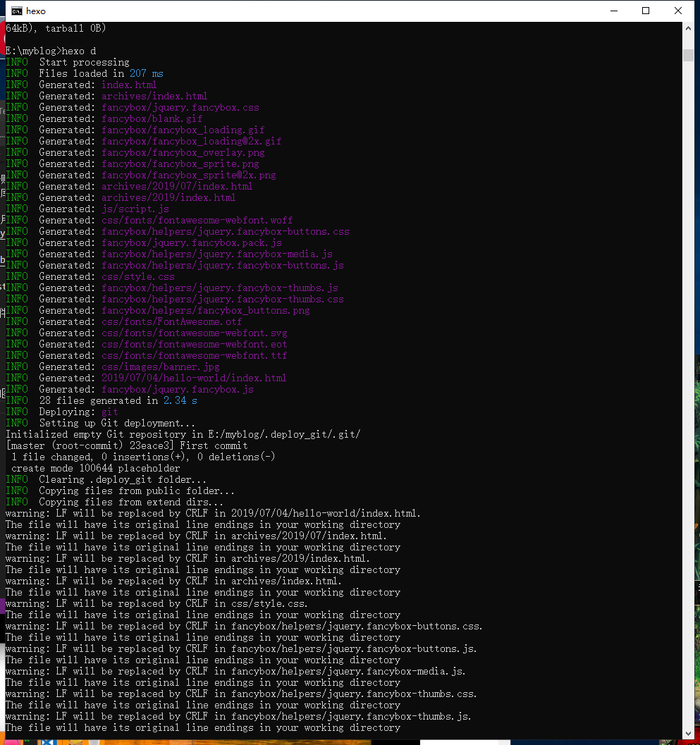
Task: Close the hexo console window
Action: (678, 11)
